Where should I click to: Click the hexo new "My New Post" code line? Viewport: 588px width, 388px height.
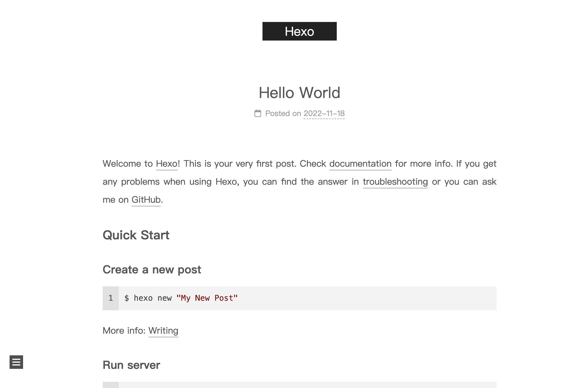(x=181, y=298)
